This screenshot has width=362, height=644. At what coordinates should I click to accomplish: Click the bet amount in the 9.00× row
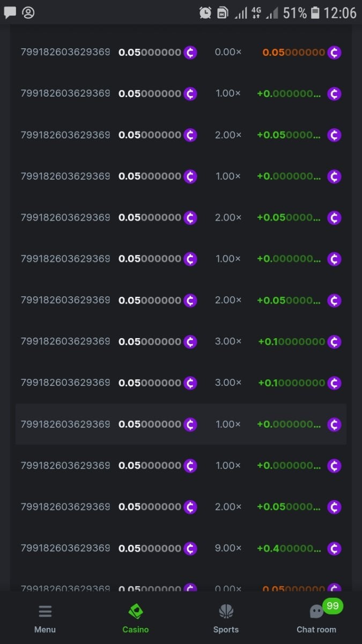click(x=150, y=548)
